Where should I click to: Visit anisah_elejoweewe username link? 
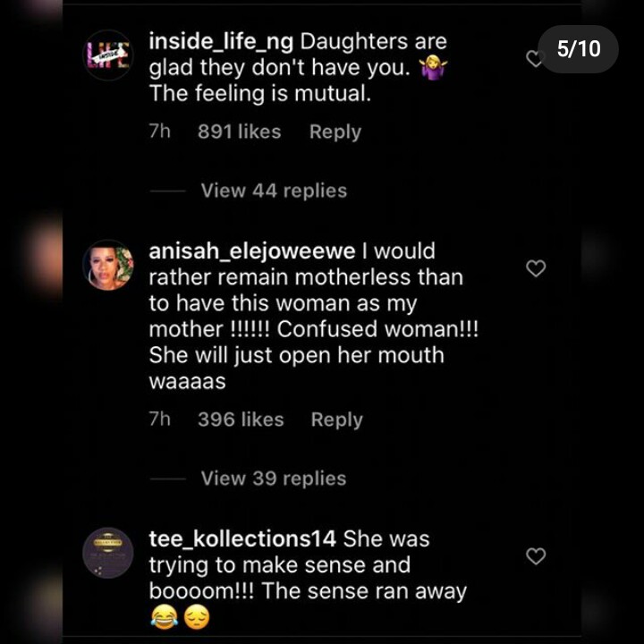pos(251,251)
